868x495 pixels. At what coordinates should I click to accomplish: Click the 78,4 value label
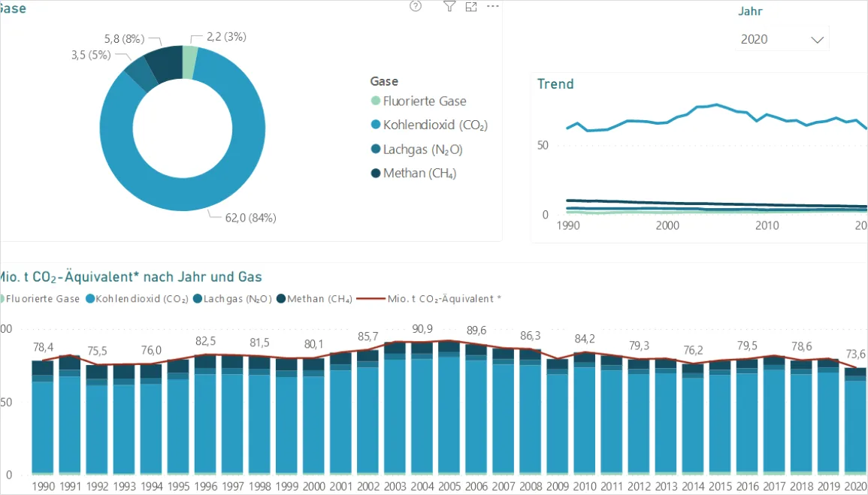click(x=43, y=347)
